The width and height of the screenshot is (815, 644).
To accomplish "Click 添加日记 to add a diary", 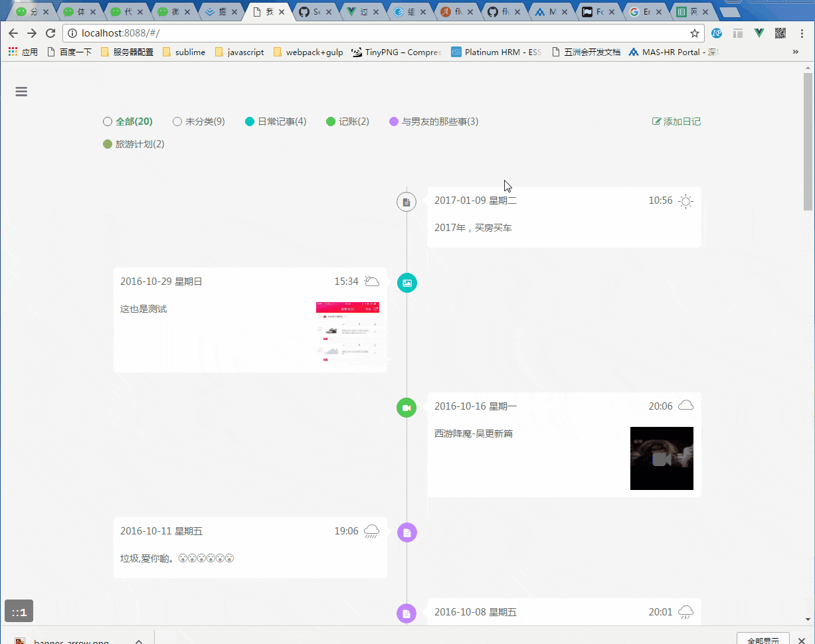I will point(676,121).
